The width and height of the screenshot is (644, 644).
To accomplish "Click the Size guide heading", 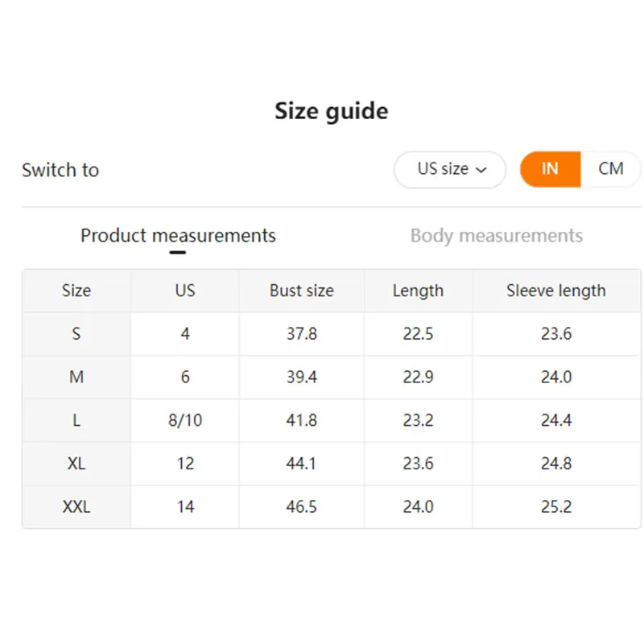I will [x=332, y=111].
